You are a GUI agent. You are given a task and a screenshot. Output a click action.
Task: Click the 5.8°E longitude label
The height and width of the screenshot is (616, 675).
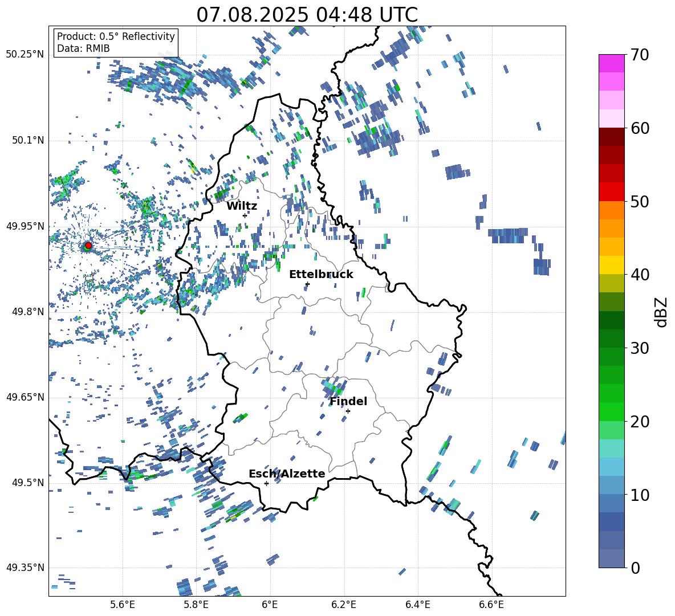point(196,605)
